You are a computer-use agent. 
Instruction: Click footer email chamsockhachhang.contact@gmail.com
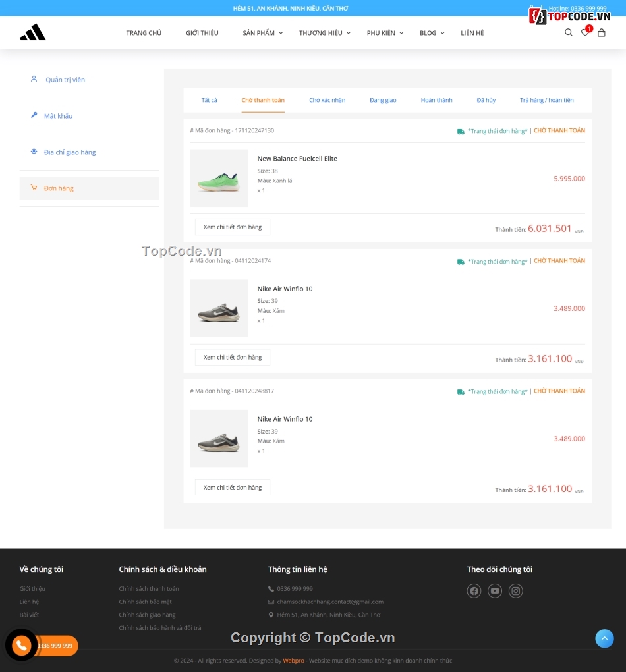(x=330, y=602)
